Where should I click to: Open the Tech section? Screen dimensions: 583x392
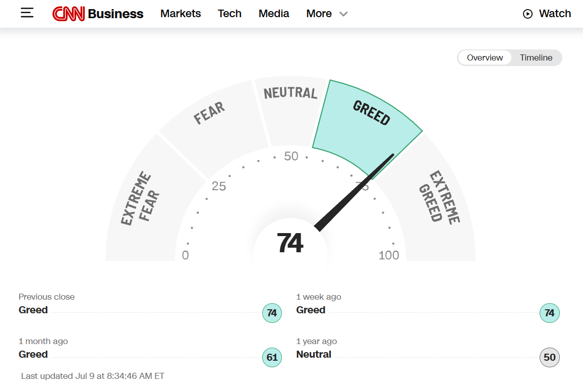(x=229, y=14)
